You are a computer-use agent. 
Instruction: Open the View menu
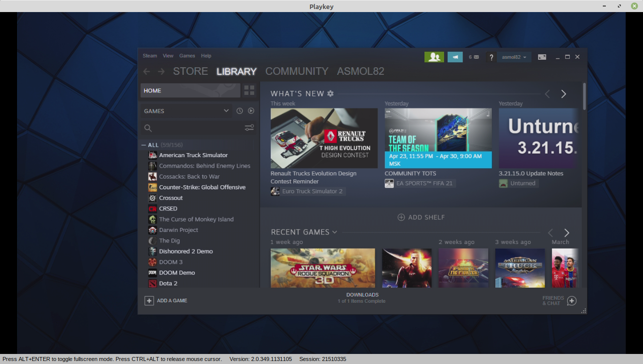[168, 56]
